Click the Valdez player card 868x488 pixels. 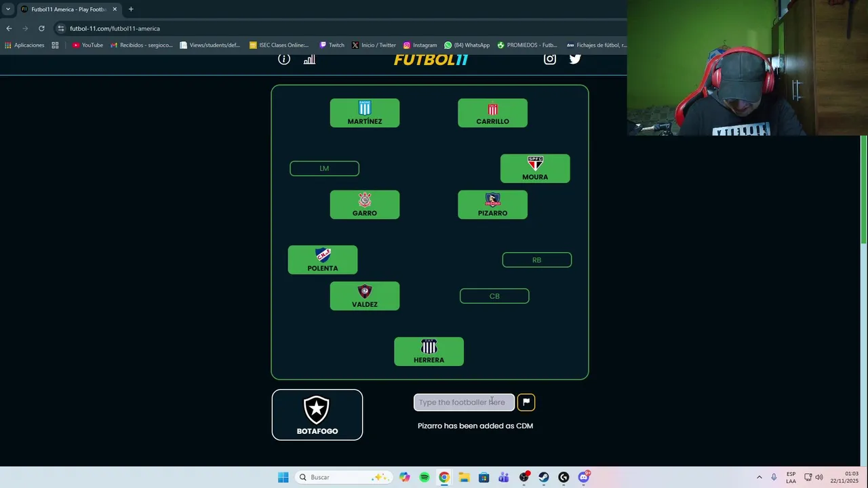365,296
